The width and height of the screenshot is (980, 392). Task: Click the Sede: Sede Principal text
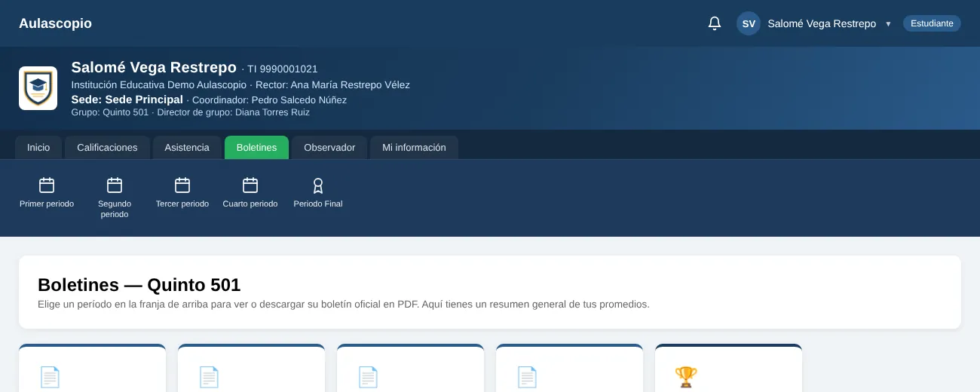(127, 100)
